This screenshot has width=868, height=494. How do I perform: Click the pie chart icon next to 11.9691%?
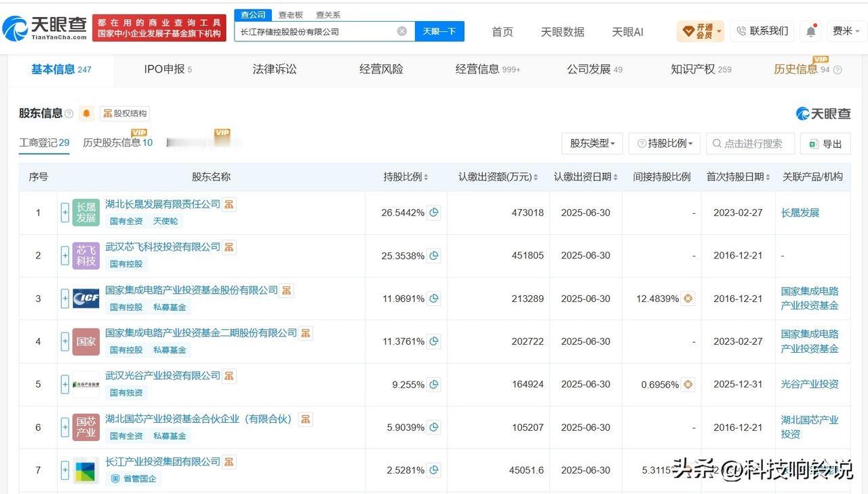click(434, 299)
